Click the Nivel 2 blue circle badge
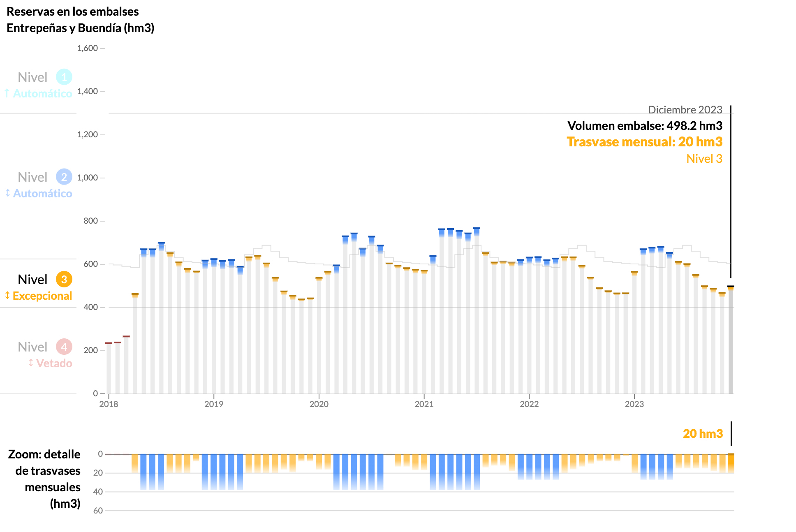 pyautogui.click(x=64, y=177)
